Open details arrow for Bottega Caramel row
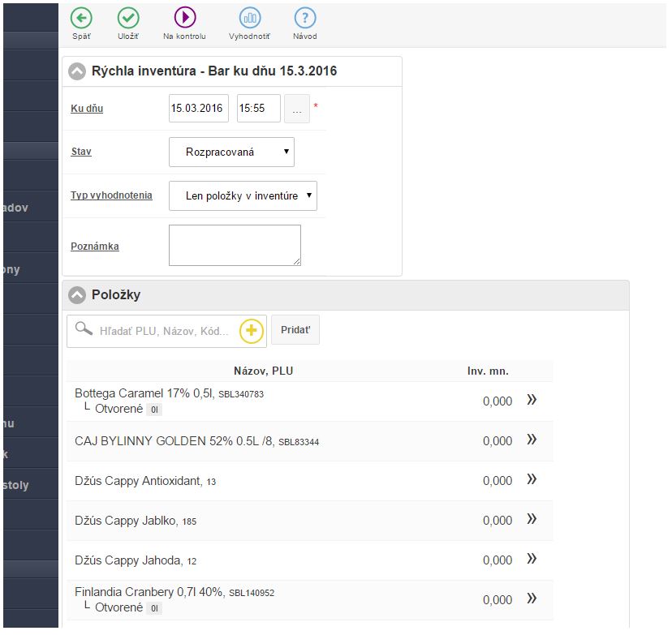 coord(532,400)
